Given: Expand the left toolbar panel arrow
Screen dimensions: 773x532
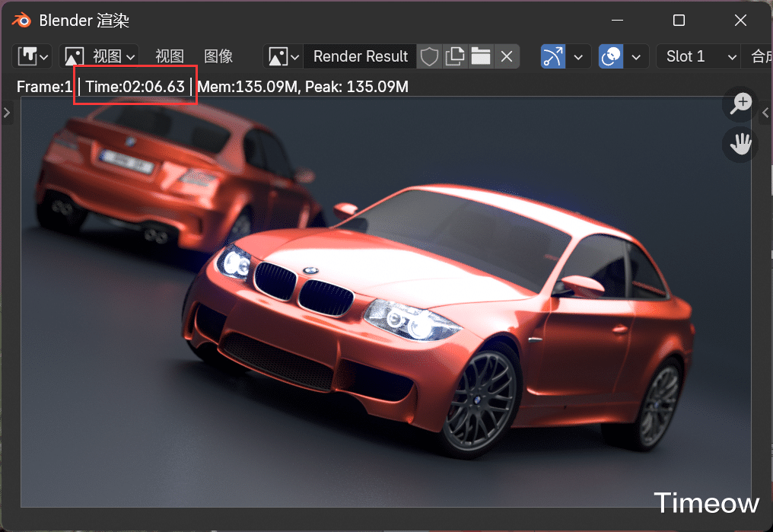Looking at the screenshot, I should (7, 113).
